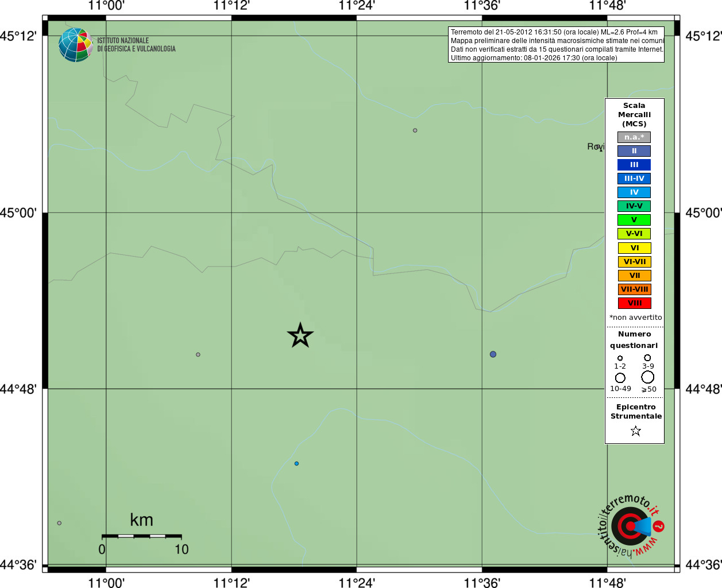Click the partially hidden 'Rovi' town label
Screen dimensions: 722x588
596,147
